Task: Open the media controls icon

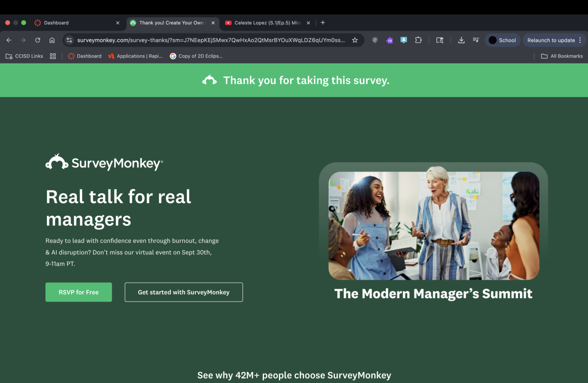Action: [x=476, y=40]
